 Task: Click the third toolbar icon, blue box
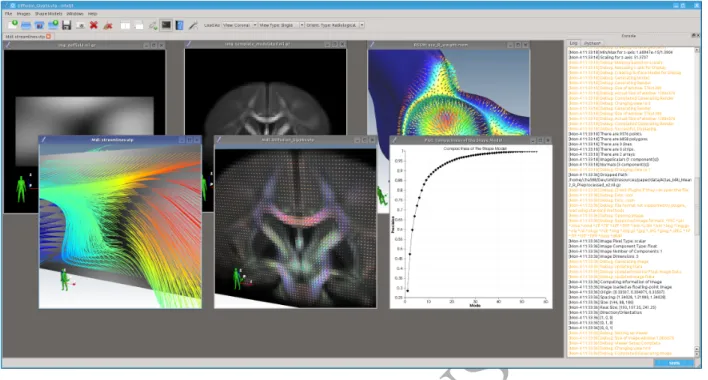pos(39,25)
